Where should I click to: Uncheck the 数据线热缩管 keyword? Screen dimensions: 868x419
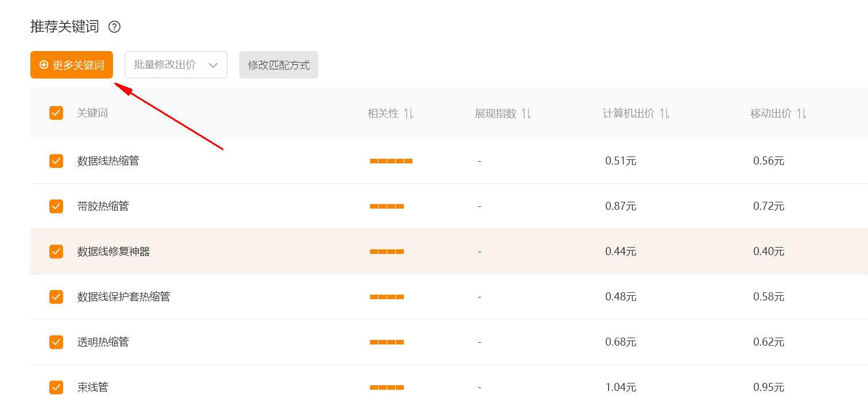56,161
